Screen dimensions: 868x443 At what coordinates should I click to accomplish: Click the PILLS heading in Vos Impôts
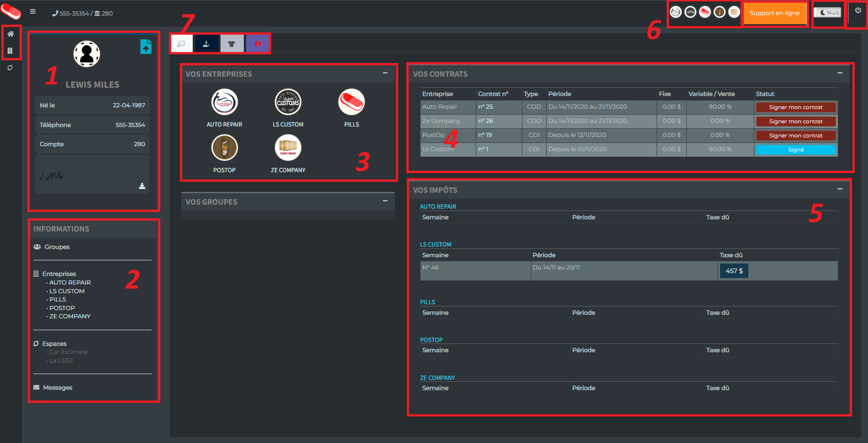(x=427, y=302)
